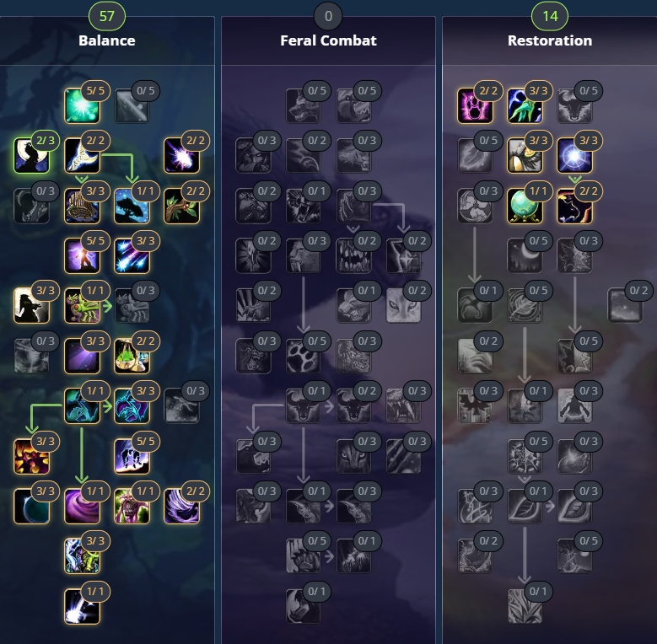Screen dimensions: 657x644
Task: Click Improved Mark of the Wild paw icon
Action: tap(475, 105)
